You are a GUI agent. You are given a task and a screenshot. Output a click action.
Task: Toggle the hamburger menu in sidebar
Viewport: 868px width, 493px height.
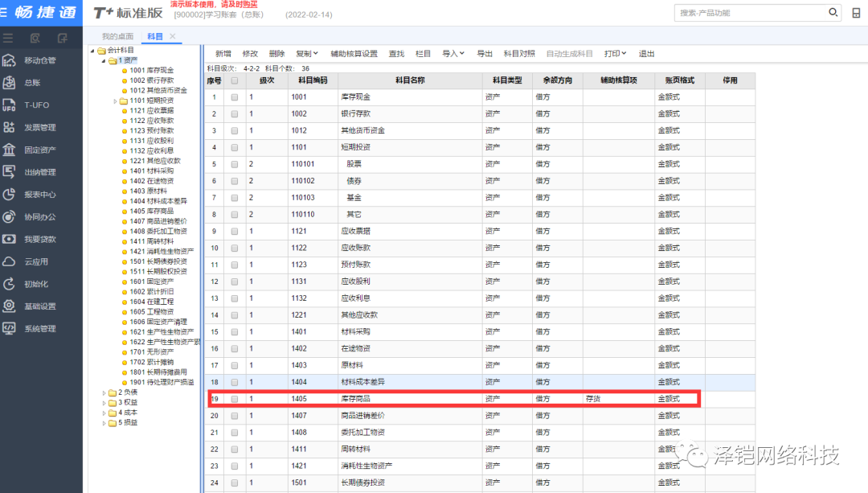[x=8, y=38]
